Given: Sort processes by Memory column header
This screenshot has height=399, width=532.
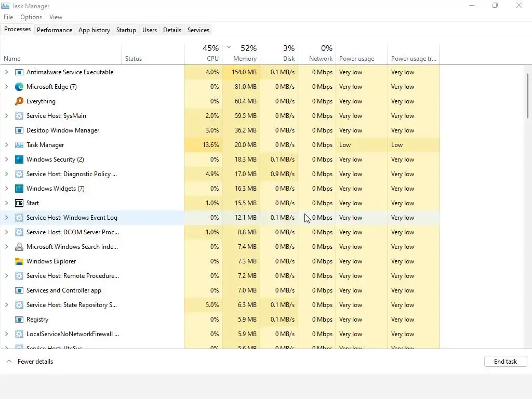Looking at the screenshot, I should 241,54.
